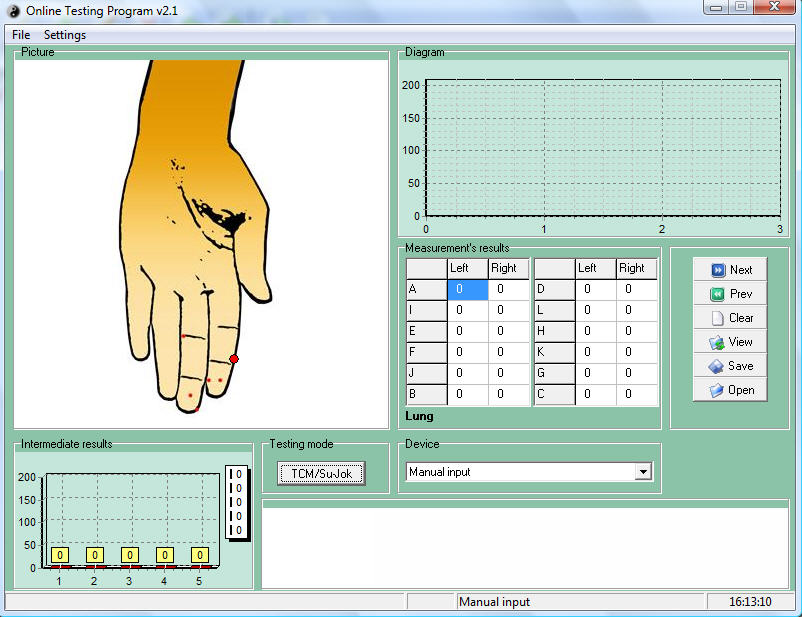Click yellow bar value above position 3

[x=130, y=555]
